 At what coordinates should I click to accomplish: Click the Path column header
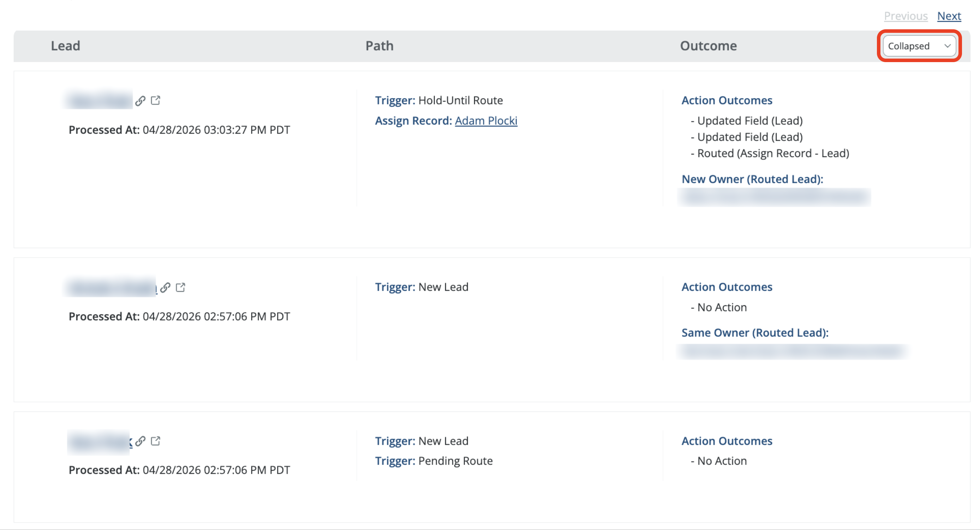click(x=379, y=46)
